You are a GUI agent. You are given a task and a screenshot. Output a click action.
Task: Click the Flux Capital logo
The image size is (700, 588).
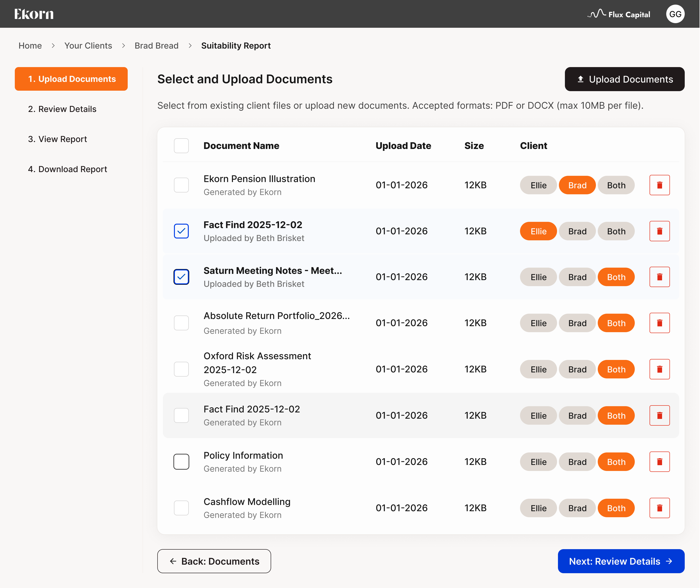click(619, 14)
